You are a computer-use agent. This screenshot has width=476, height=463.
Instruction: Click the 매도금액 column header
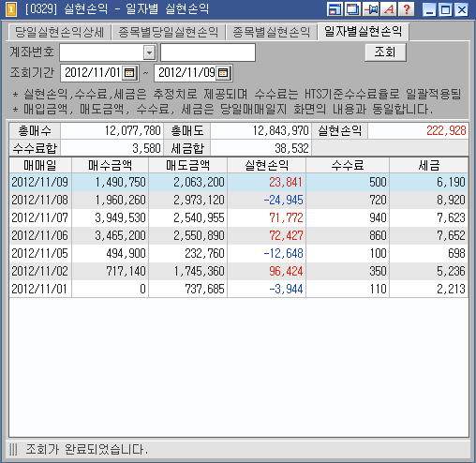click(187, 165)
